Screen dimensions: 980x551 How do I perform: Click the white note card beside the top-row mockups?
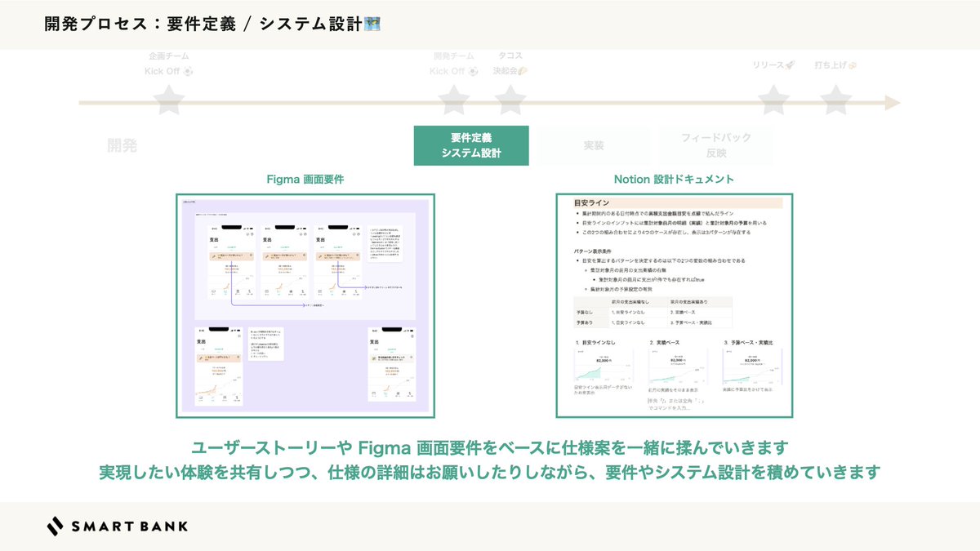(385, 244)
